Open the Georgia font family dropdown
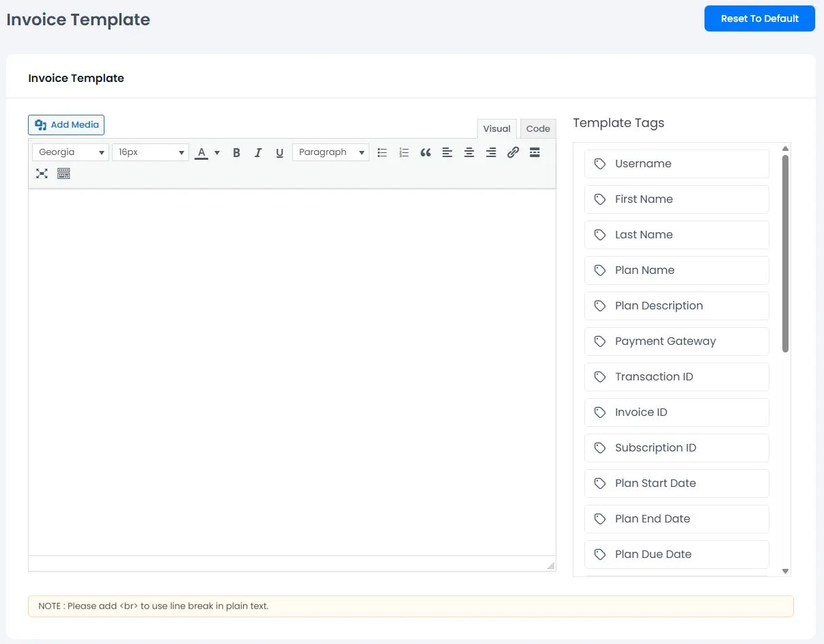 pyautogui.click(x=70, y=152)
